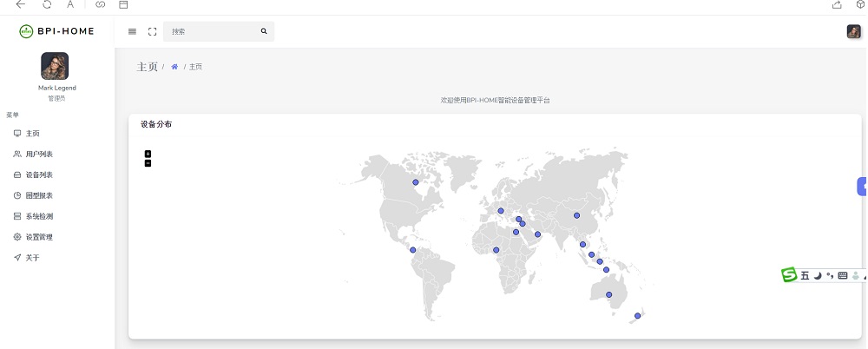The image size is (868, 349).
Task: Click the search magnifier icon
Action: click(264, 31)
